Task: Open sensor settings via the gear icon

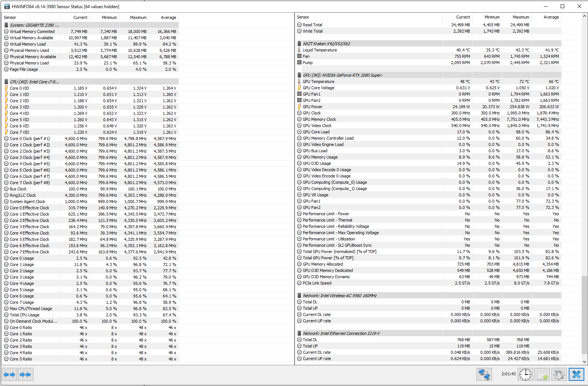Action: (559, 374)
